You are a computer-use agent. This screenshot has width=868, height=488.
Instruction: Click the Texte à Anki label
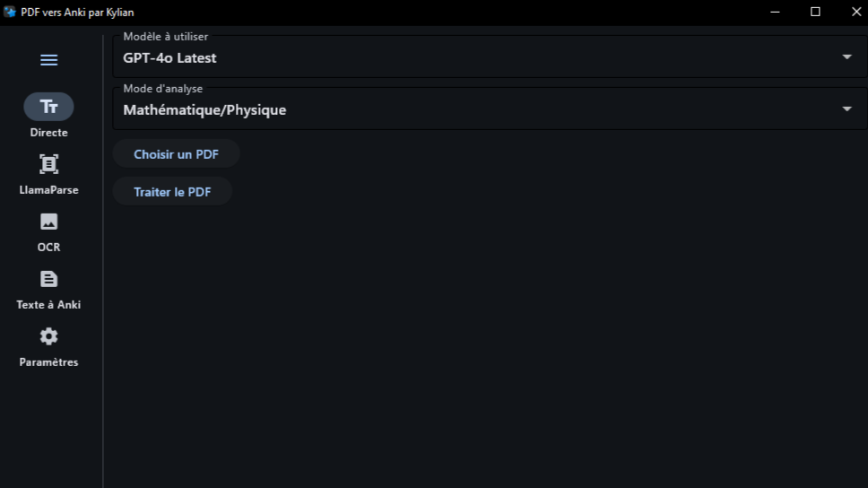tap(48, 305)
